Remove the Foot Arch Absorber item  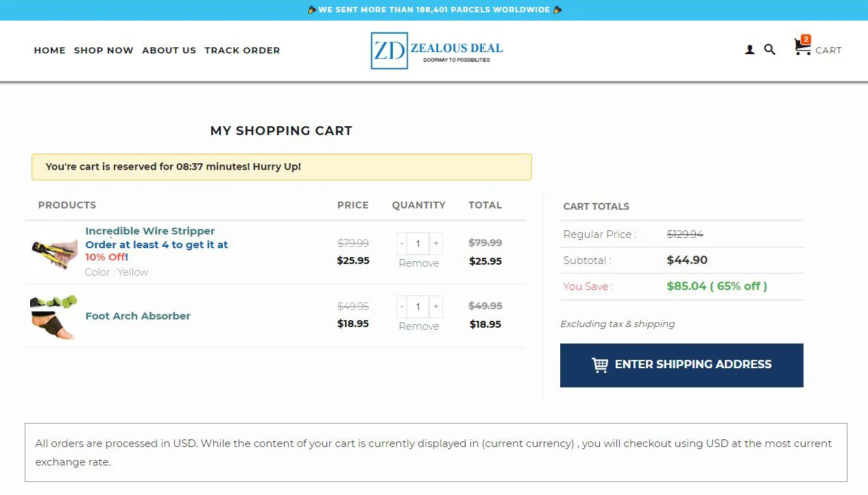coord(419,326)
